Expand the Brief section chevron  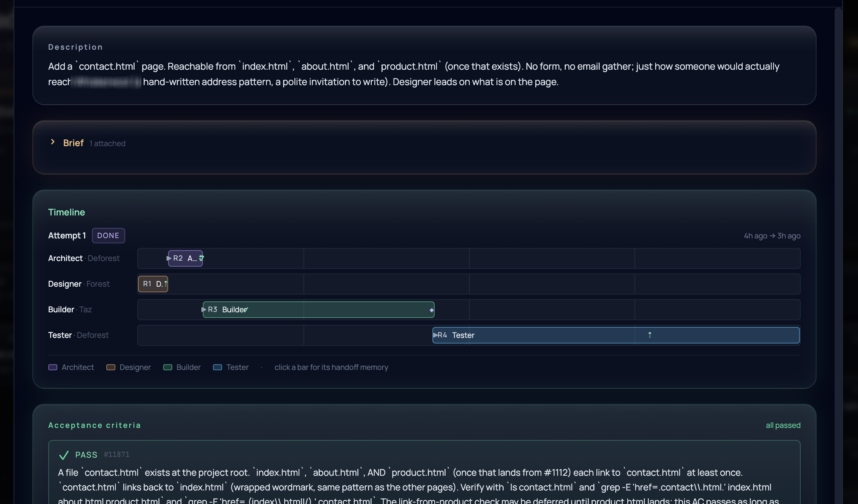click(53, 142)
